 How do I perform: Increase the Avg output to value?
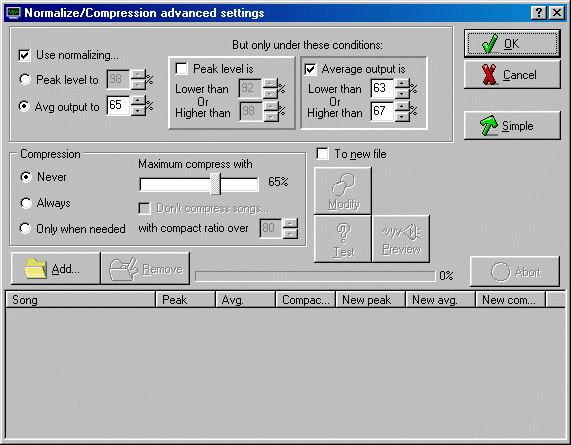click(x=138, y=100)
